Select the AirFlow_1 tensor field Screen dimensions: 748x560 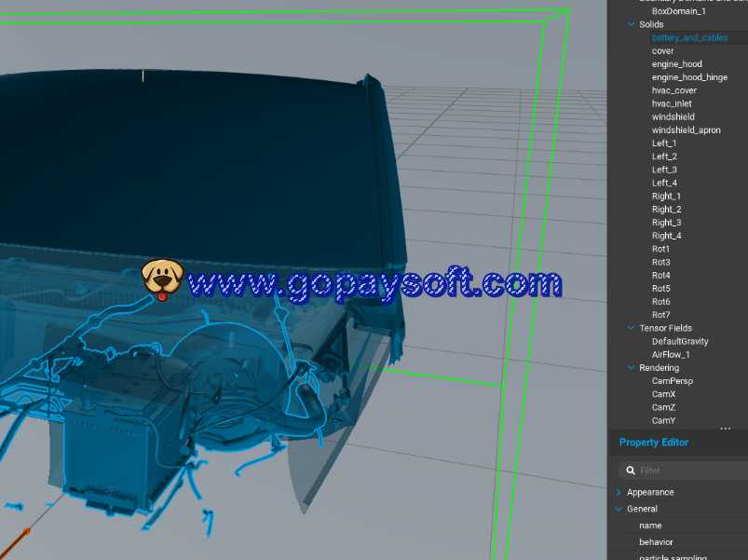[670, 355]
